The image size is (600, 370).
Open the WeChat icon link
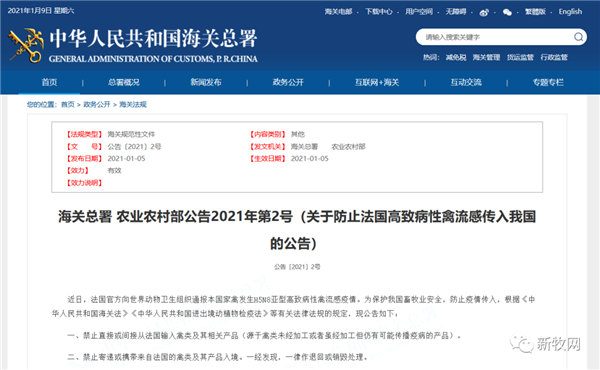click(507, 12)
